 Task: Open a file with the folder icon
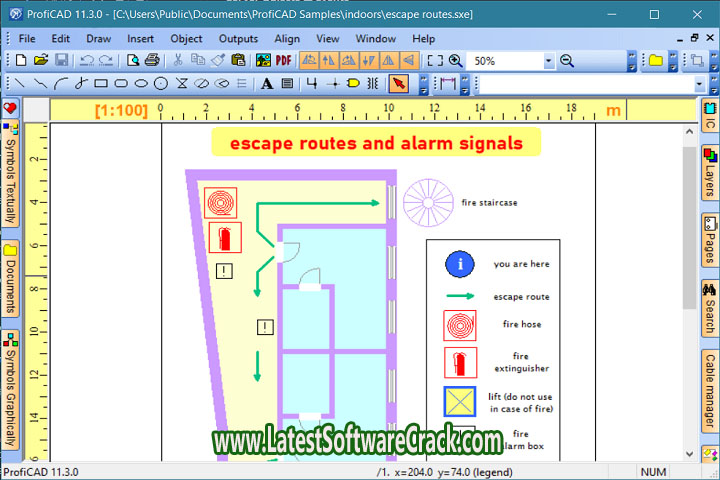(x=41, y=61)
